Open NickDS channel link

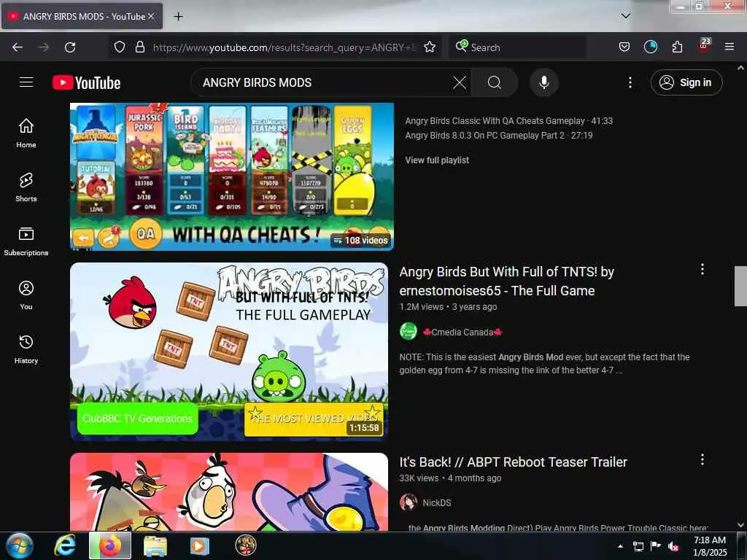pos(436,502)
